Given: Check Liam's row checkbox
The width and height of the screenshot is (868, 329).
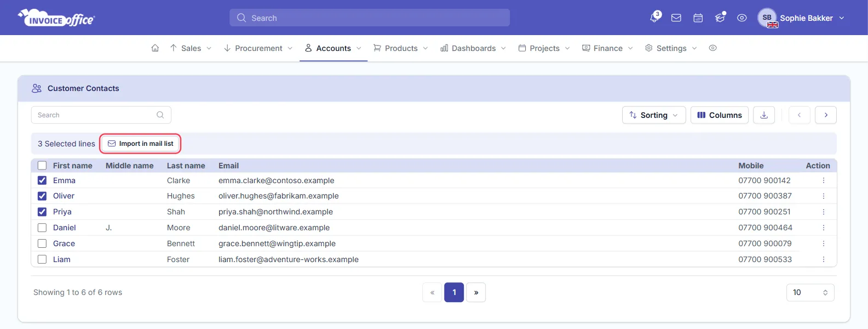Looking at the screenshot, I should 42,259.
